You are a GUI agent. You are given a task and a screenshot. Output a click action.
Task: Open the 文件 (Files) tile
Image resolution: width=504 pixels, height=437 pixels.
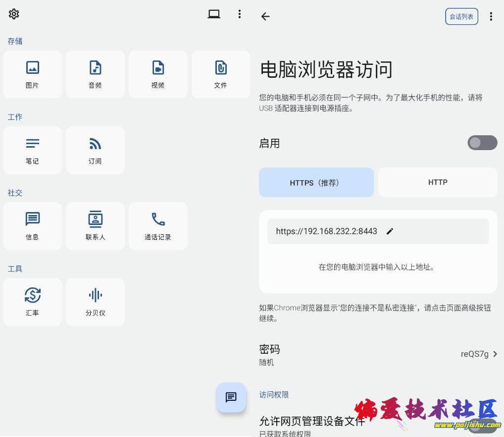pos(221,74)
